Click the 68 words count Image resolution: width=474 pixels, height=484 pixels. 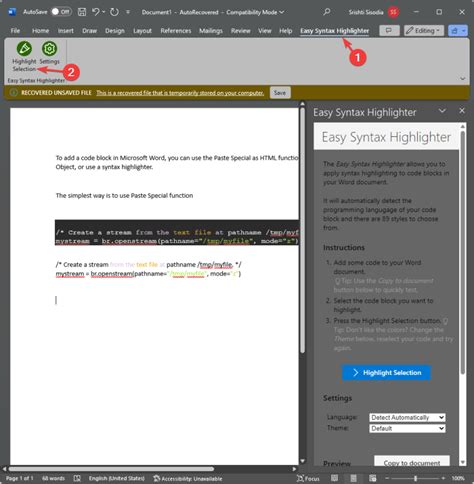tap(53, 478)
